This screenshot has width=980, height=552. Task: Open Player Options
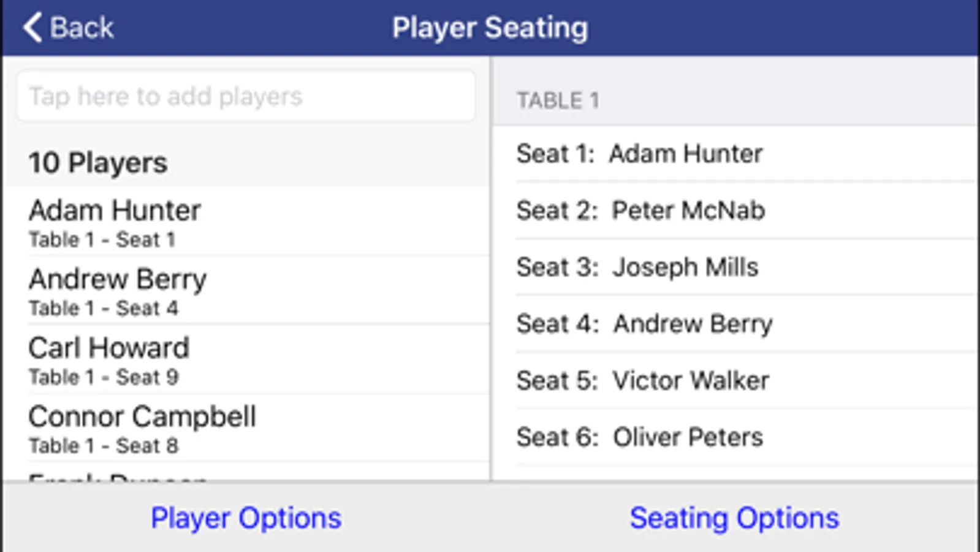click(246, 518)
